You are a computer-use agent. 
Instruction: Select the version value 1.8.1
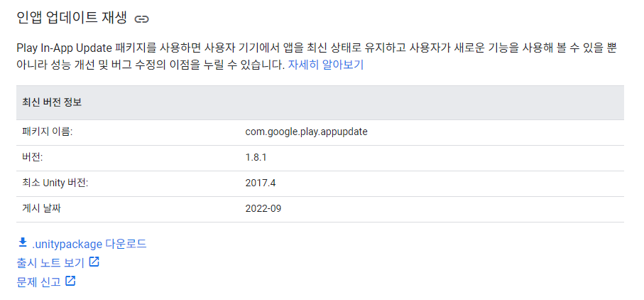tap(256, 158)
